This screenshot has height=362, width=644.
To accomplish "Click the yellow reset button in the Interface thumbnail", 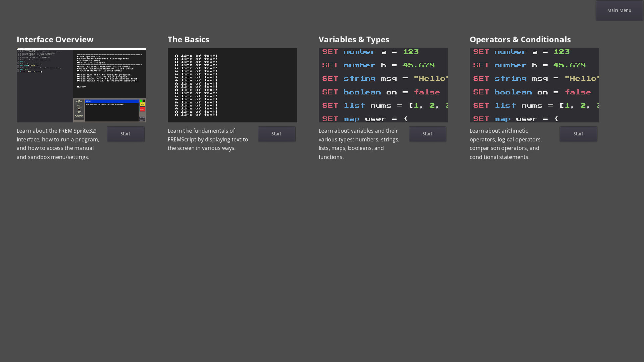I will [x=142, y=104].
